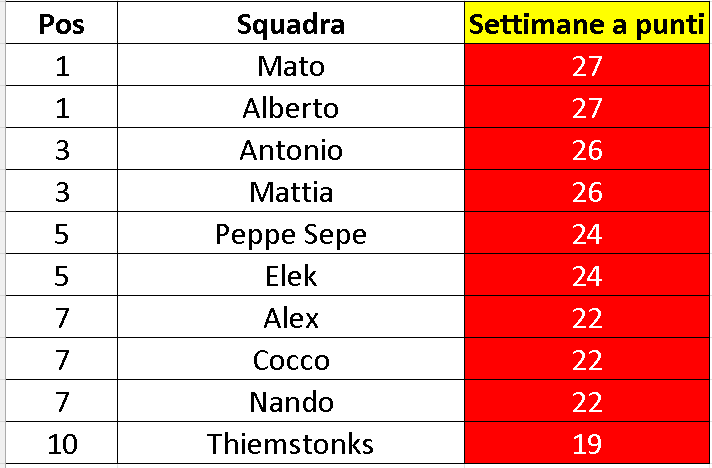
Task: Click the position 10 cell
Action: coord(60,444)
